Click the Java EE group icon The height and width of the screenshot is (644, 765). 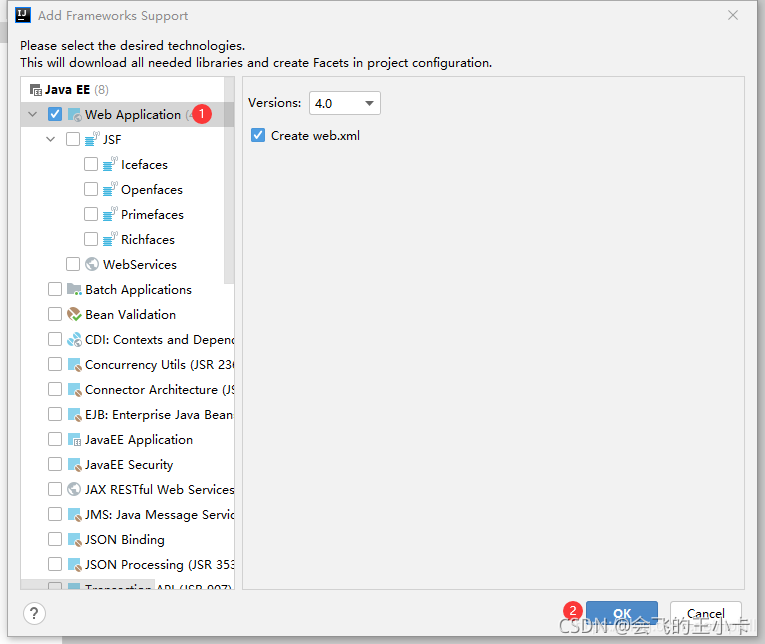pyautogui.click(x=36, y=90)
